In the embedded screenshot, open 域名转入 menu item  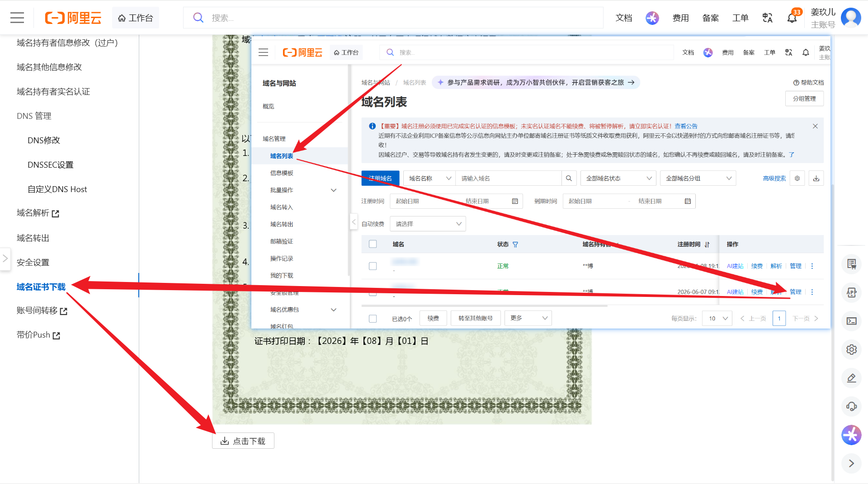click(x=282, y=207)
